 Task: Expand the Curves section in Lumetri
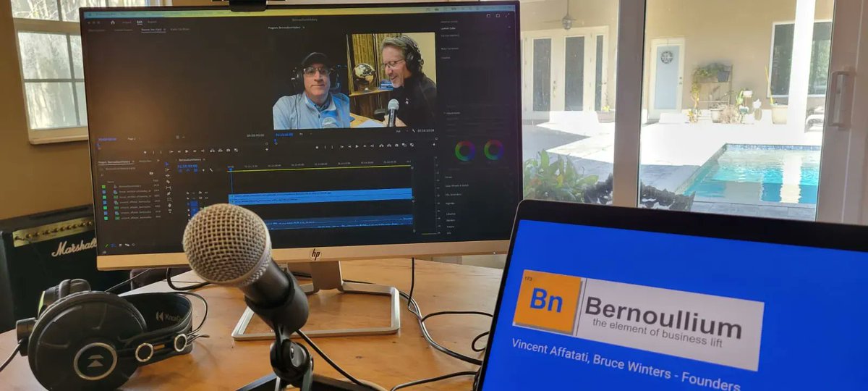click(x=448, y=177)
